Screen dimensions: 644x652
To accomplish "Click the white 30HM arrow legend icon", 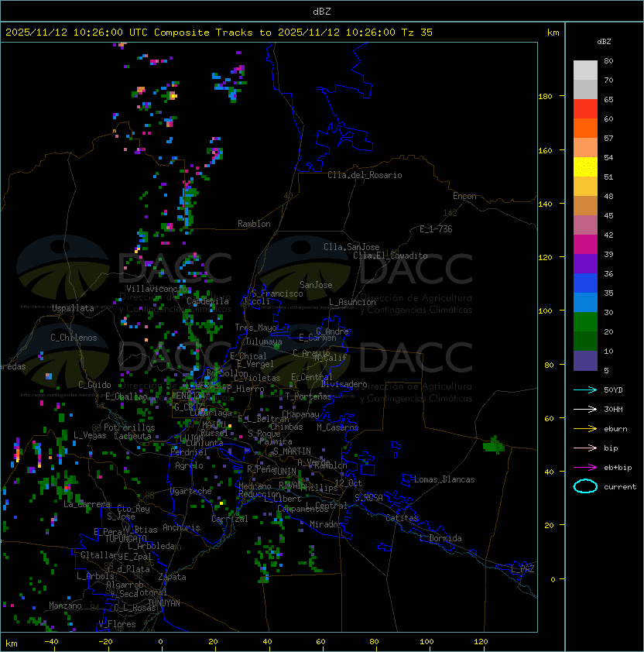I will [x=585, y=409].
